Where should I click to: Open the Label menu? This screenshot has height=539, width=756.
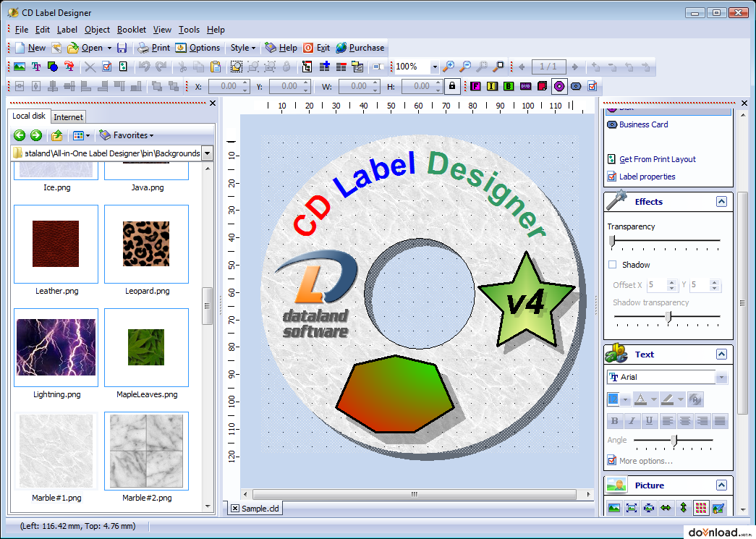click(x=67, y=30)
